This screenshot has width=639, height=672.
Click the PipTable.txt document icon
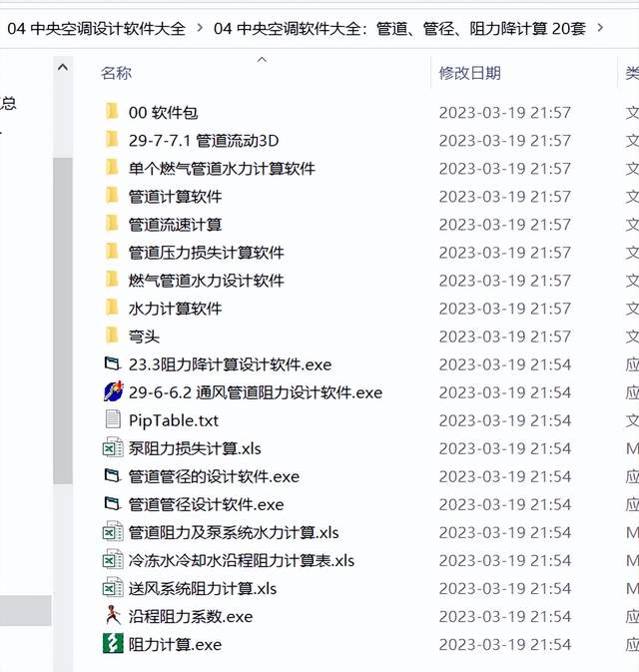(x=113, y=419)
